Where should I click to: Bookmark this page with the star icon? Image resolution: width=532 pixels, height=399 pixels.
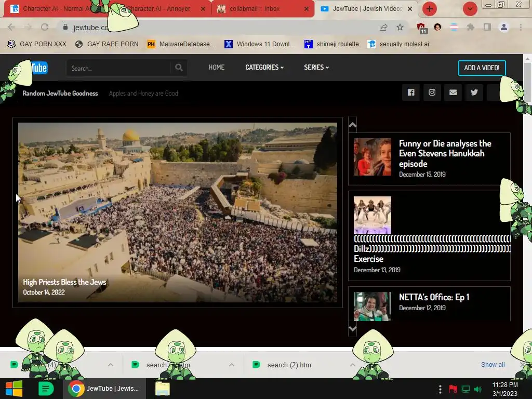pyautogui.click(x=400, y=27)
